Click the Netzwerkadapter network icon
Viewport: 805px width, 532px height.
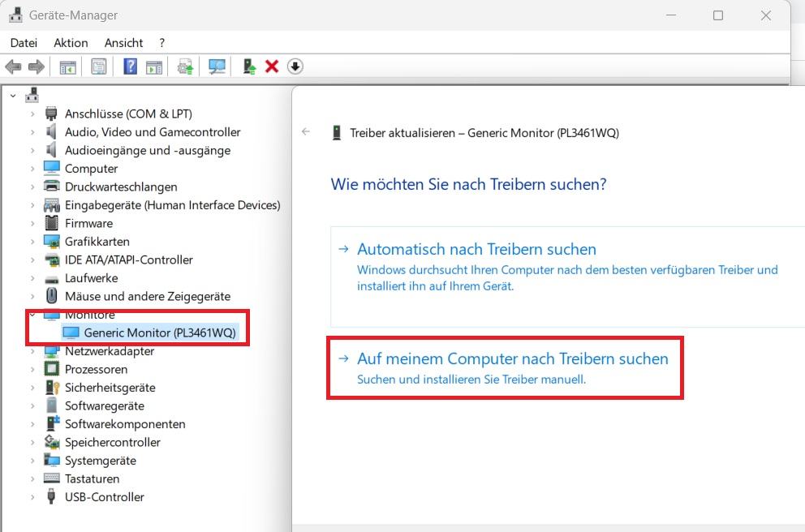click(51, 352)
